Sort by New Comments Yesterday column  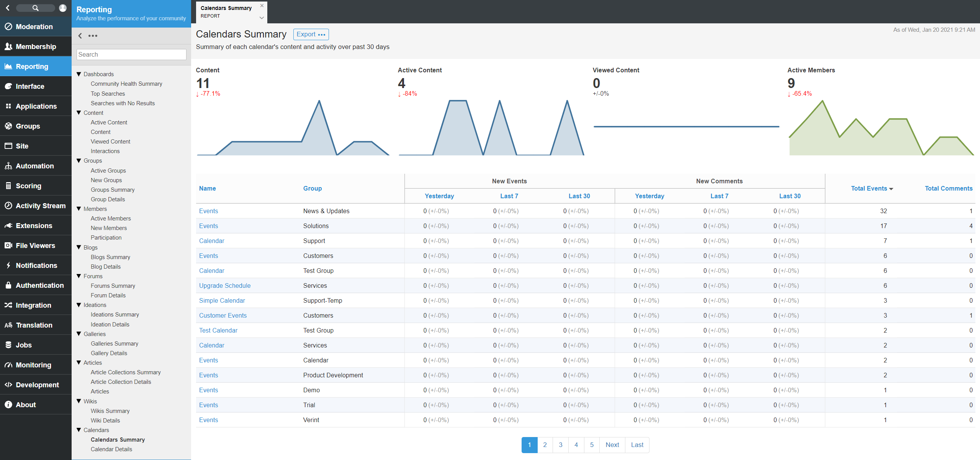(x=650, y=196)
